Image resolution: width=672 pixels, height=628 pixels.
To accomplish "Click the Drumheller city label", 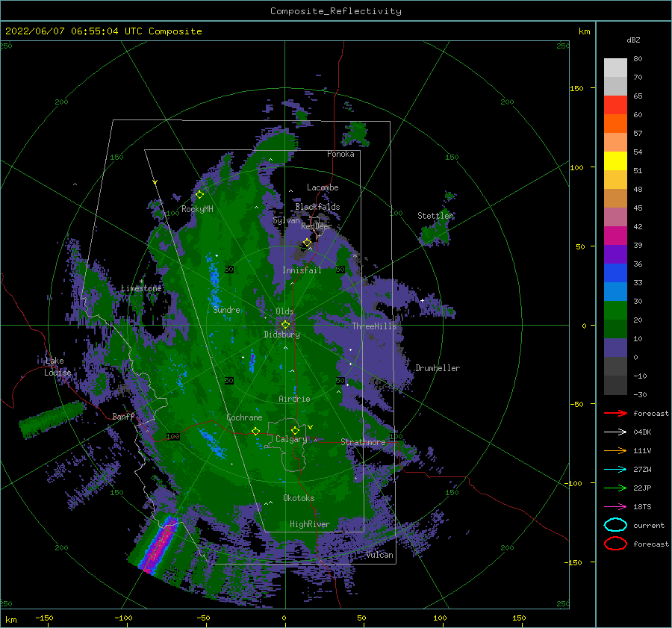I will [x=437, y=368].
